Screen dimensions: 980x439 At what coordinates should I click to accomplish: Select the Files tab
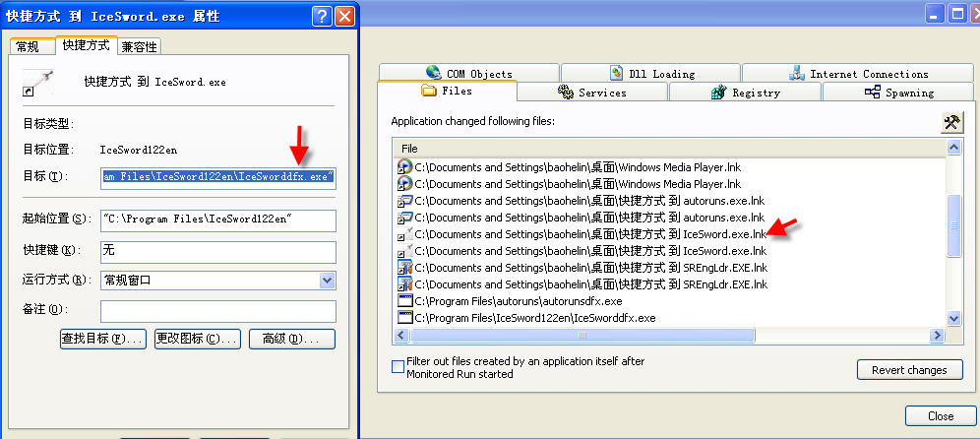(x=447, y=91)
